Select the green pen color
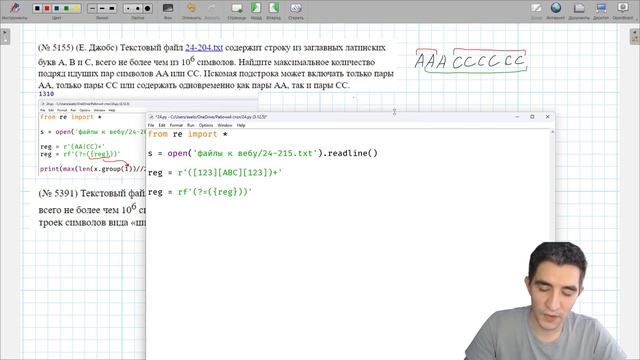 click(x=67, y=8)
